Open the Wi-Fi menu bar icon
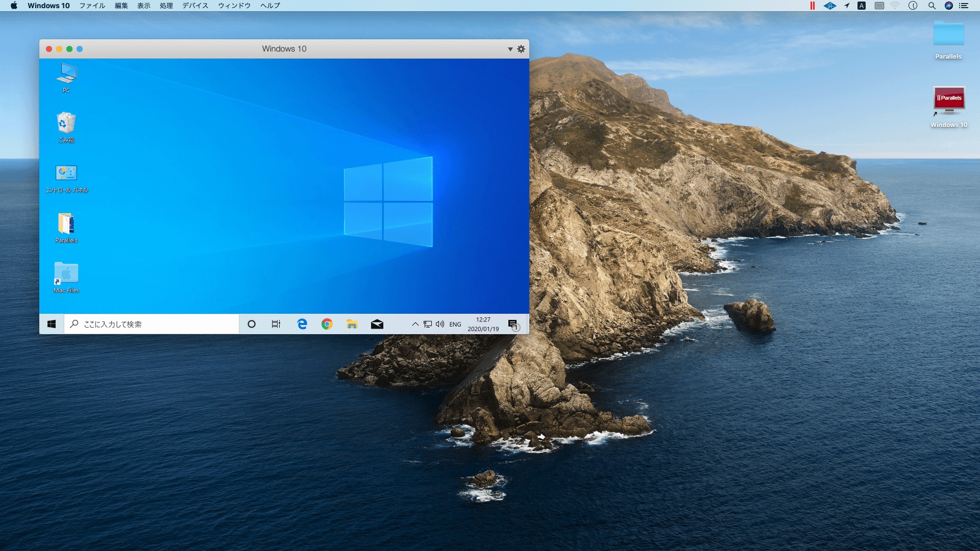 click(x=895, y=6)
